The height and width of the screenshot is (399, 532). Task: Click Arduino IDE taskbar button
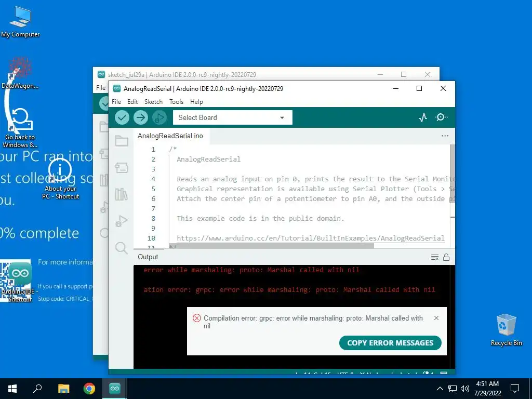click(115, 389)
